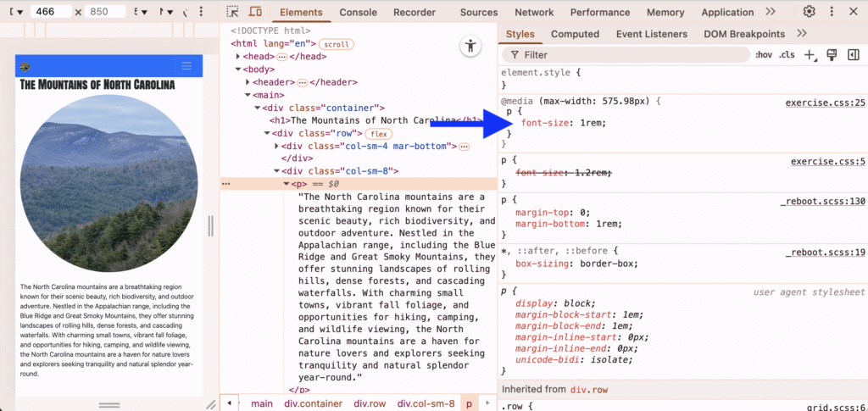Switch to the Network tab
Image resolution: width=868 pixels, height=411 pixels.
pos(534,12)
